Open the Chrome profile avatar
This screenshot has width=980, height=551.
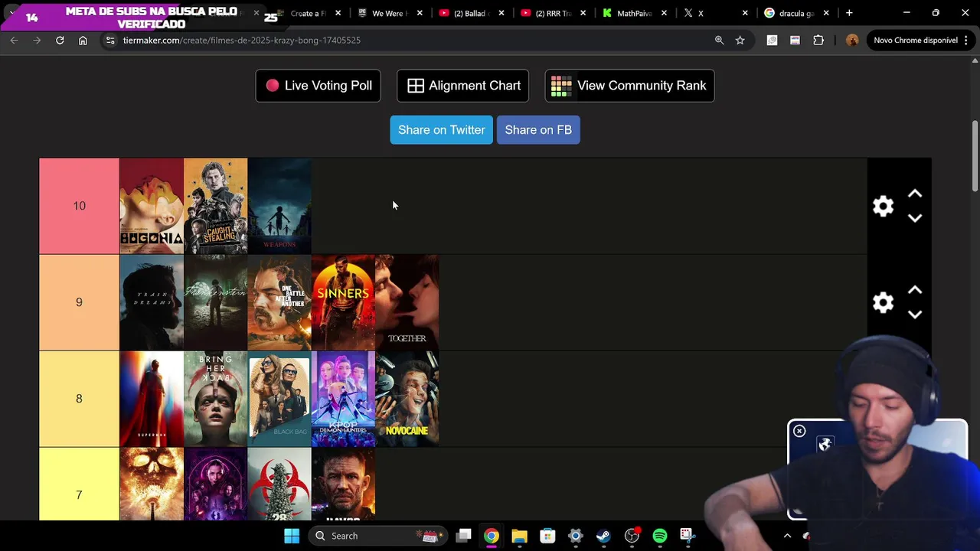(852, 40)
